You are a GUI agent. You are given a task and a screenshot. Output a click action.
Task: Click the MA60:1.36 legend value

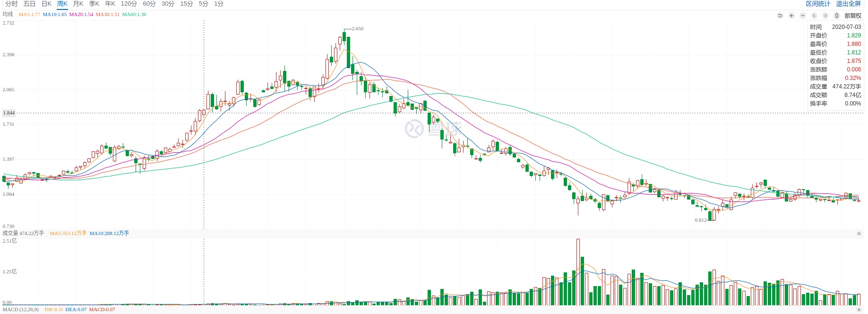[x=134, y=14]
